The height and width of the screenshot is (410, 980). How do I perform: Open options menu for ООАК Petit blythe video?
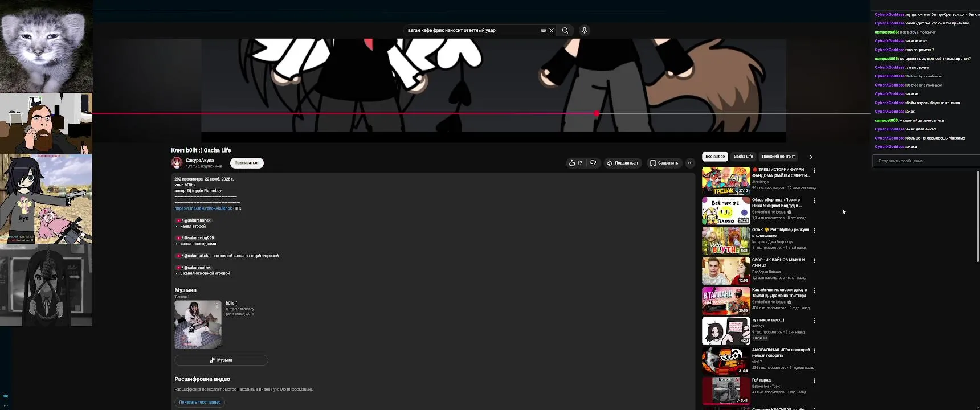(814, 231)
